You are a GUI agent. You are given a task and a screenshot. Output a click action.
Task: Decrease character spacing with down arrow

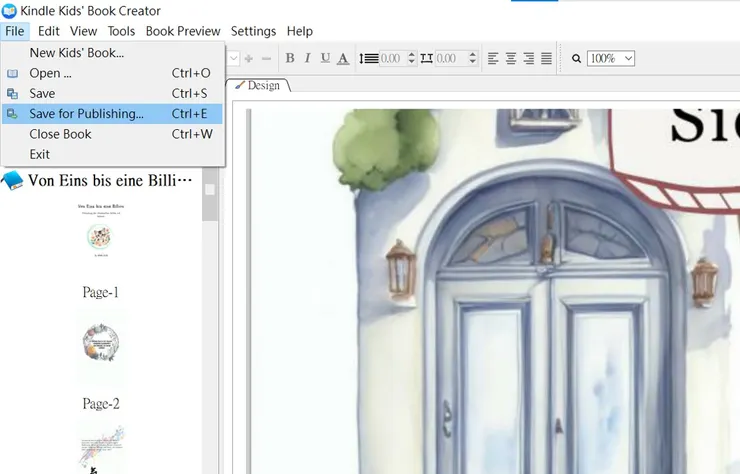(473, 62)
